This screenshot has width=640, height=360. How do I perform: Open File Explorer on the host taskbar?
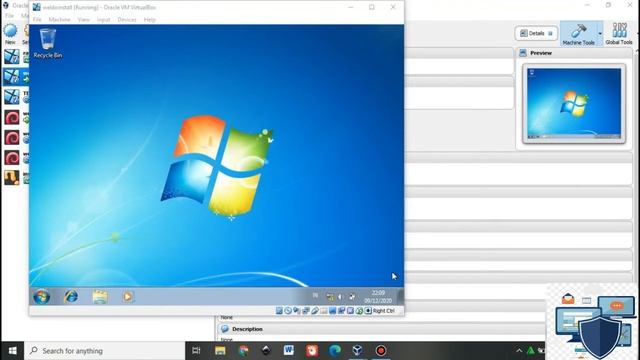(220, 351)
